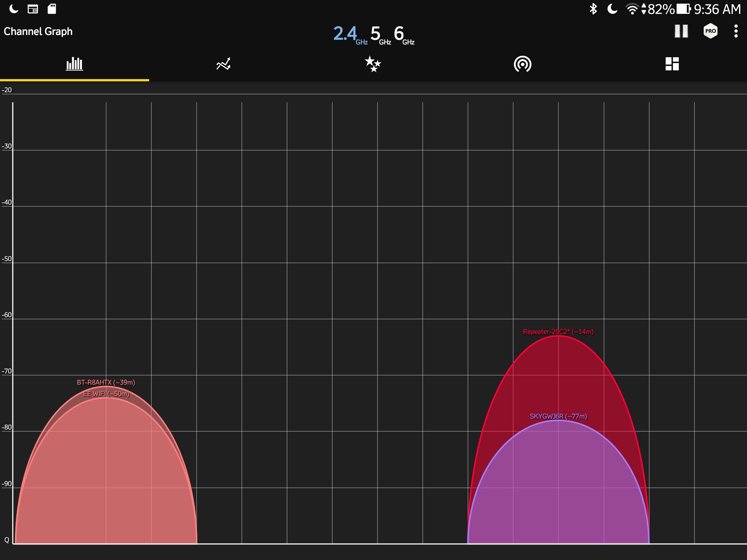Switch to the Time Graph tab
This screenshot has height=560, width=747.
(223, 64)
